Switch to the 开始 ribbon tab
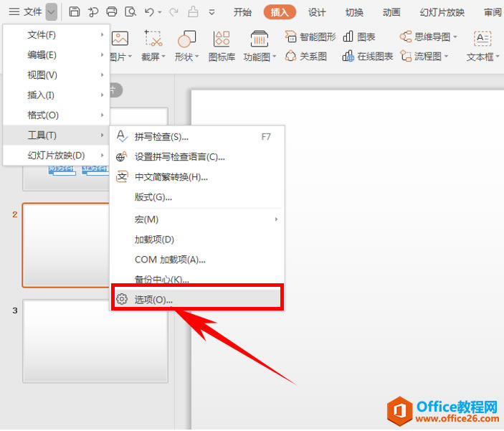Viewport: 504px width, 431px height. 242,12
